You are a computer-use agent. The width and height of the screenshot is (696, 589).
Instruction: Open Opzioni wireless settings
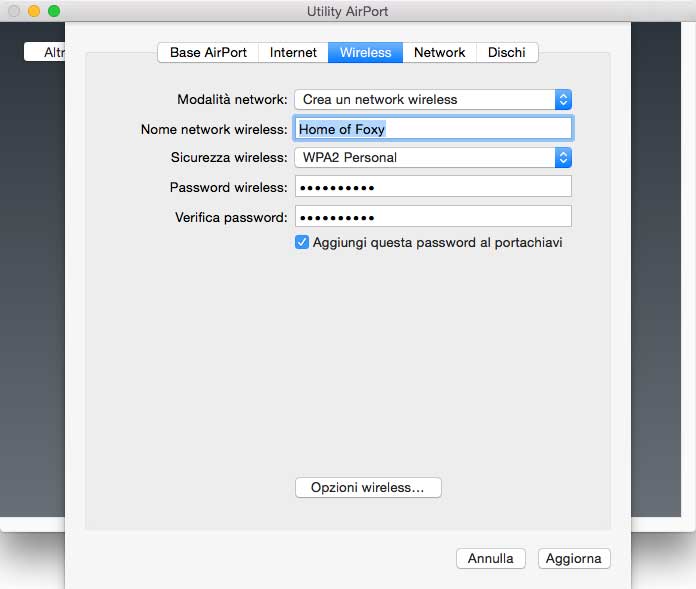click(368, 487)
